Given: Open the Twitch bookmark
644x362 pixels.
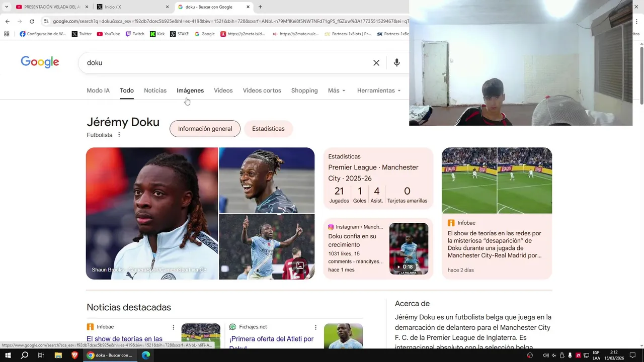Looking at the screenshot, I should [135, 34].
